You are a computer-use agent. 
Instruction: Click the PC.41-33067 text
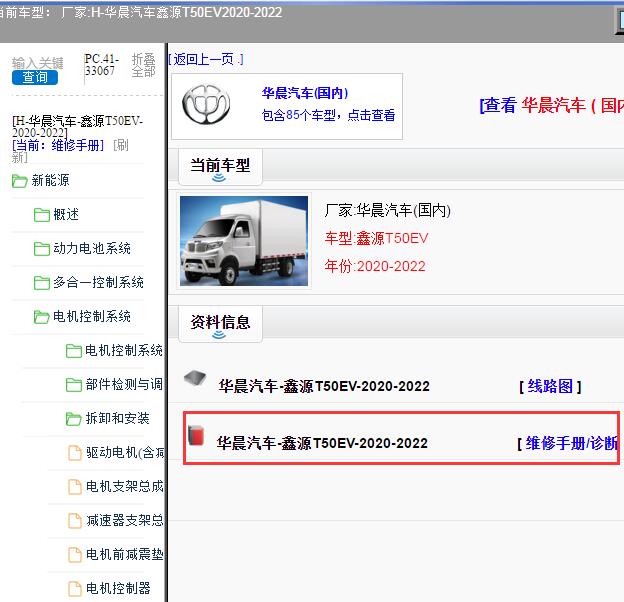coord(102,65)
